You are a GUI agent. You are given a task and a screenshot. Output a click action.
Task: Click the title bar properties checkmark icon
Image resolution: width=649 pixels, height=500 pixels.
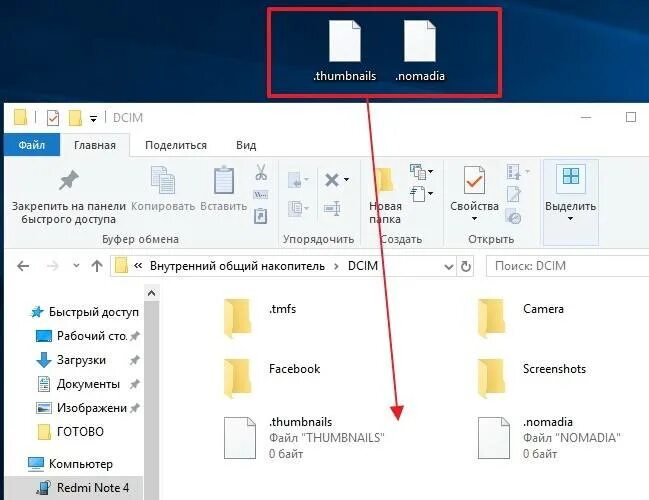[x=53, y=118]
